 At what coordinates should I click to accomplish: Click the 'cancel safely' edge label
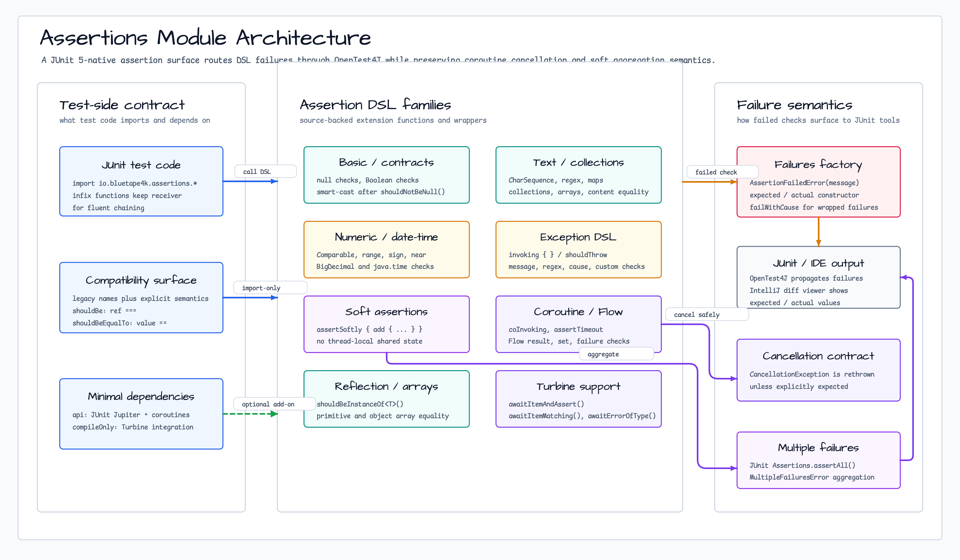(x=707, y=314)
